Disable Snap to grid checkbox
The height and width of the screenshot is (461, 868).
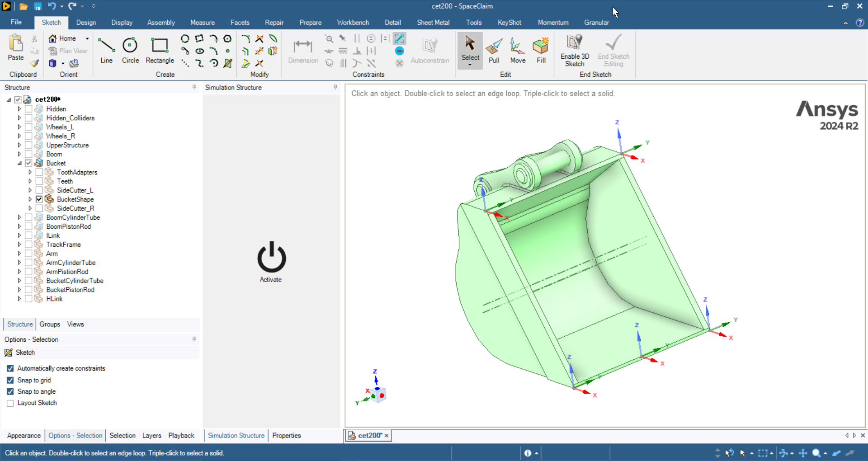point(10,380)
